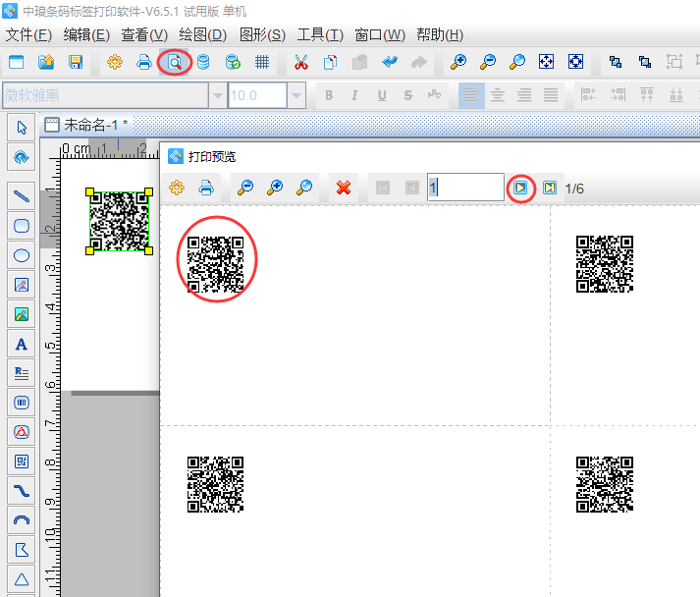
Task: Select the arrow pointer tool
Action: tap(22, 128)
